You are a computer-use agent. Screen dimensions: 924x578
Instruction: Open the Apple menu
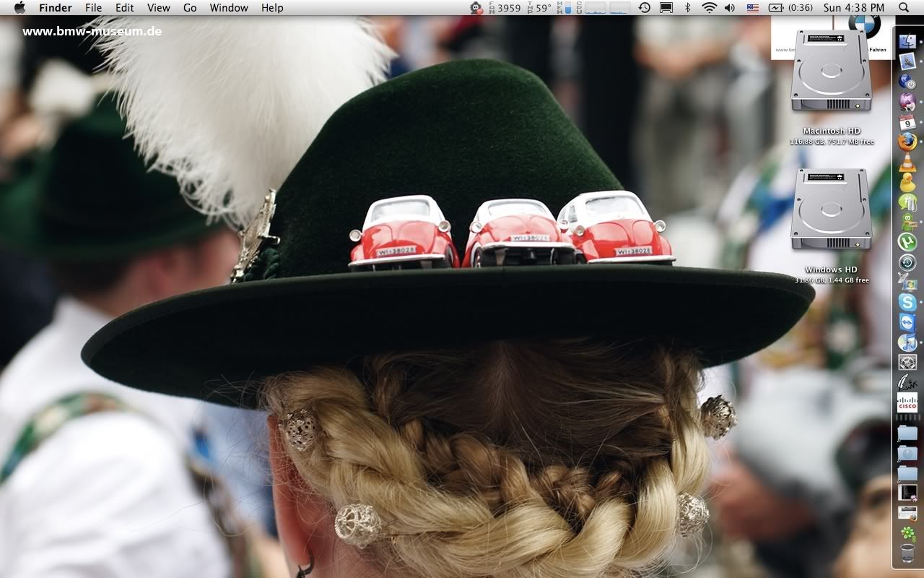coord(19,8)
